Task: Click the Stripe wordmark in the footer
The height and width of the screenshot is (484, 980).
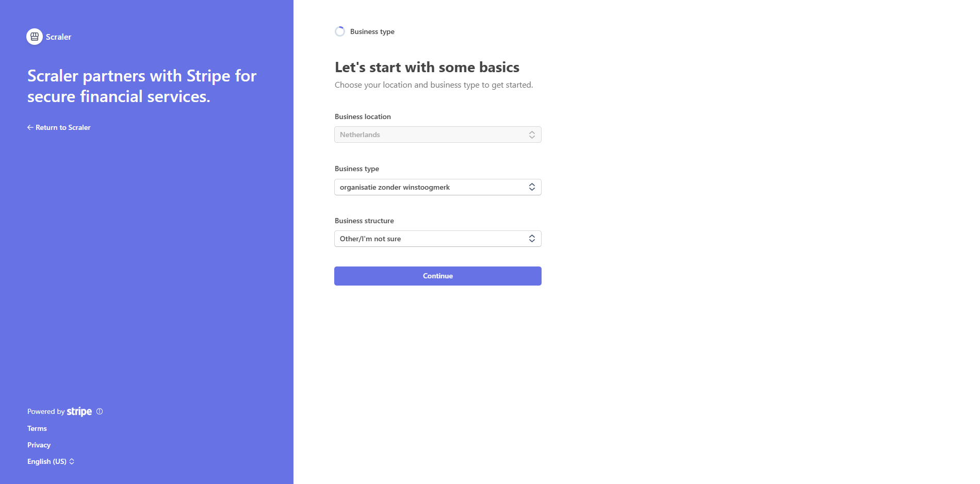Action: point(79,411)
